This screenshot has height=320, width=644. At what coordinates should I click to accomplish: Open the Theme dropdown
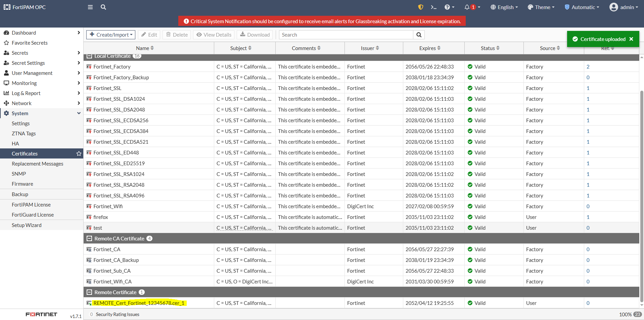(541, 7)
